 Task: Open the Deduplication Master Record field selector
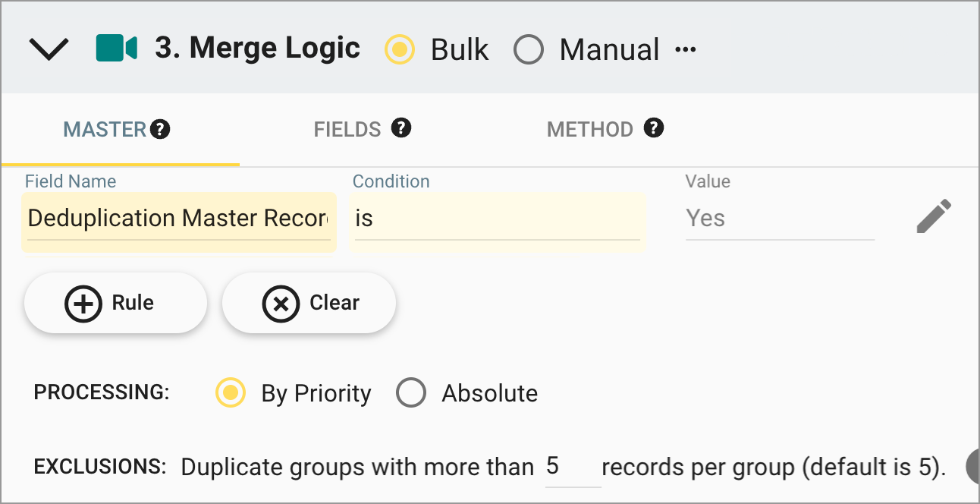pos(179,220)
